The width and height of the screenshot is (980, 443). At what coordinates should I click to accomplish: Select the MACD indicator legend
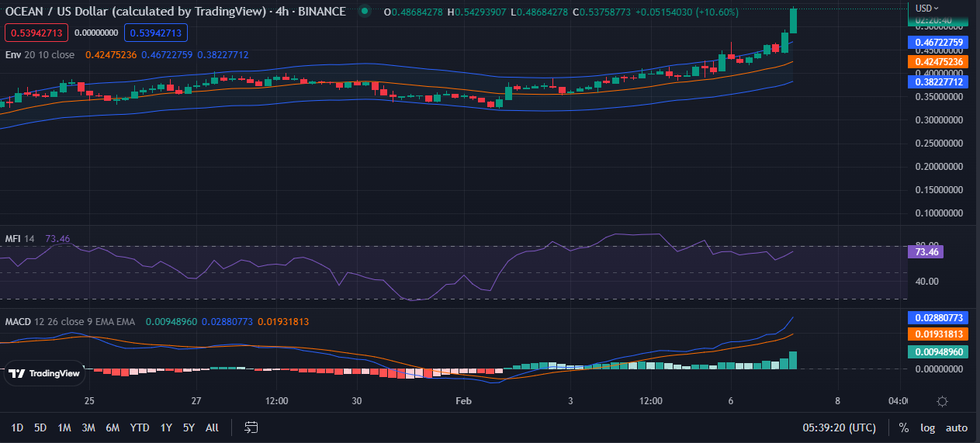[x=19, y=321]
